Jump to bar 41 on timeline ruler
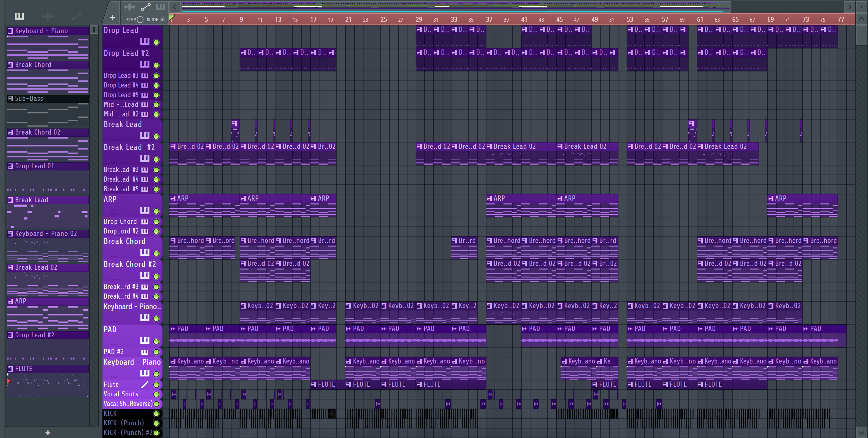The height and width of the screenshot is (438, 868). pos(524,20)
